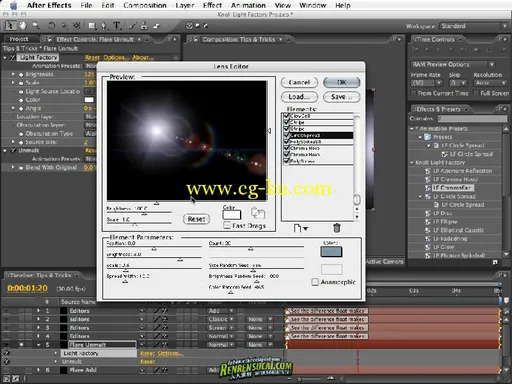Viewport: 512px width, 384px height.
Task: Collapse the Knoll Light Factory category
Action: pyautogui.click(x=412, y=163)
